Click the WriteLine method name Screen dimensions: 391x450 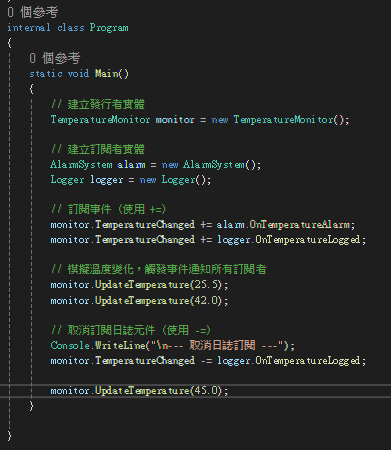click(x=120, y=345)
